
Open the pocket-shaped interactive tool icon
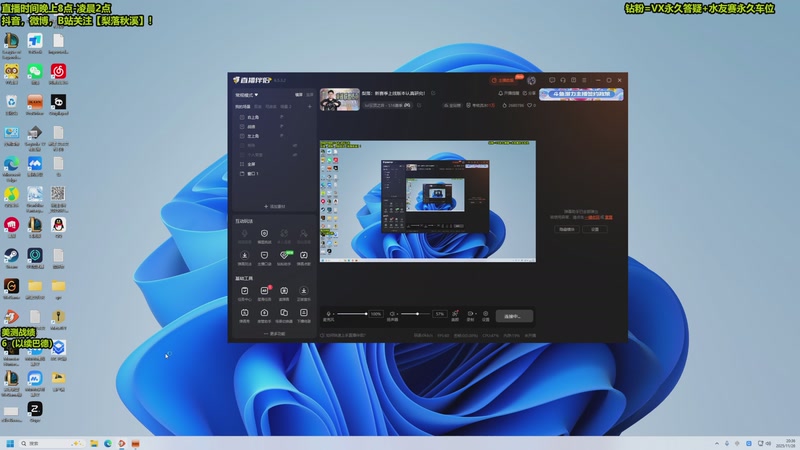tap(264, 255)
